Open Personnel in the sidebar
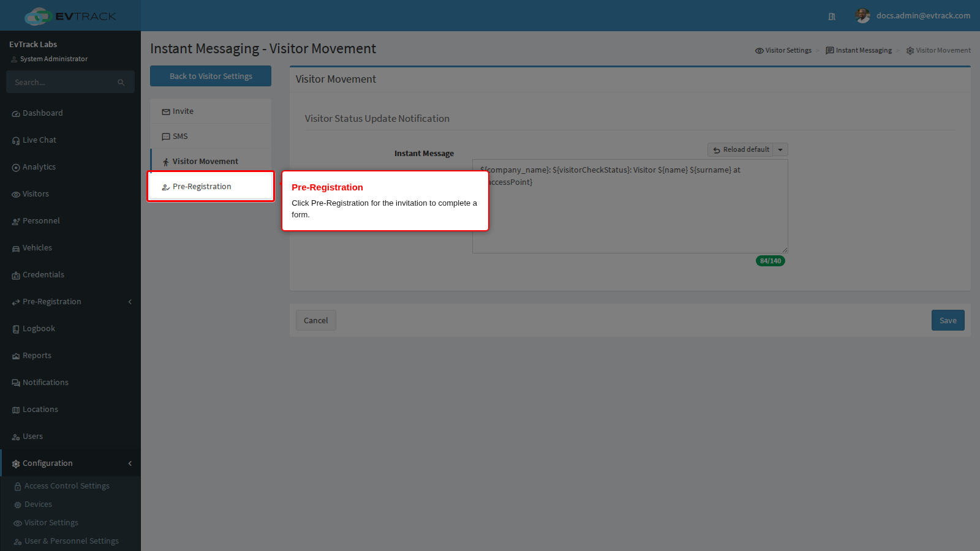 (x=70, y=221)
